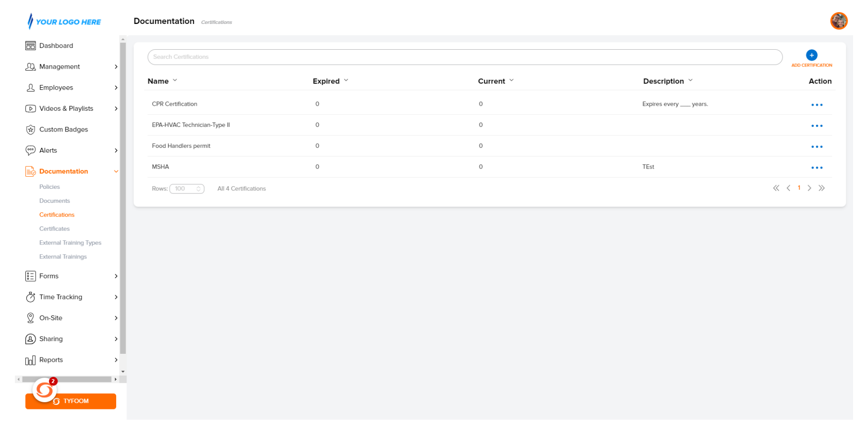Go to the last page of results
868x427 pixels.
point(821,188)
